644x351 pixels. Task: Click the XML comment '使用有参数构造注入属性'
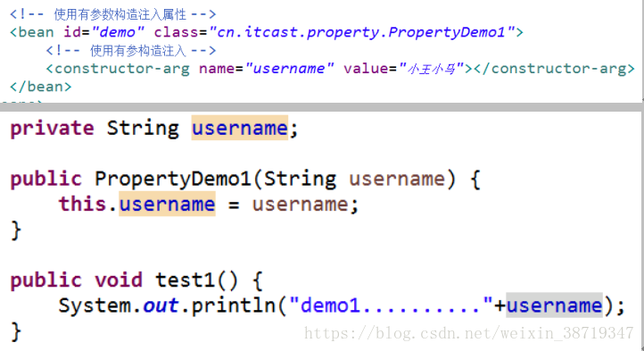click(x=120, y=14)
